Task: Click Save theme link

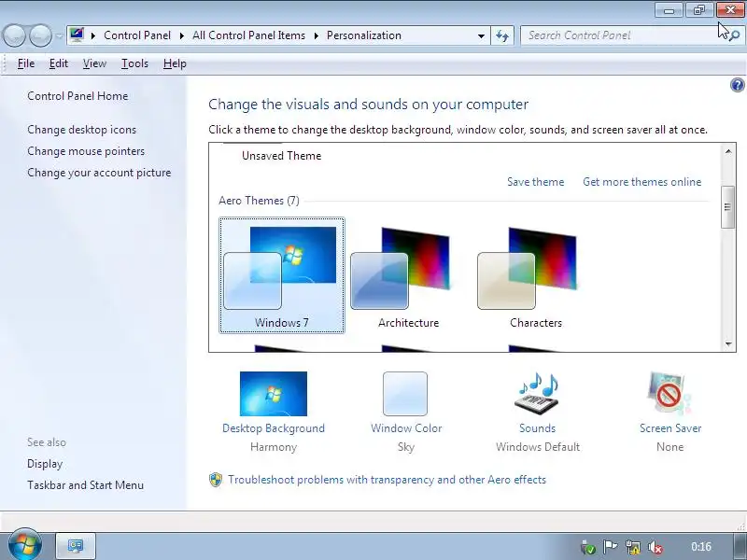Action: [x=535, y=182]
